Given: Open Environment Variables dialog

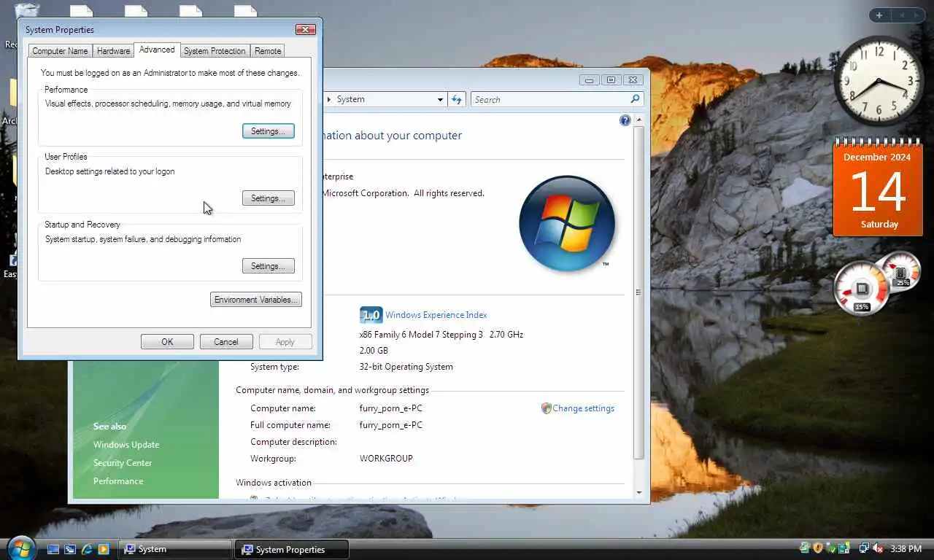Looking at the screenshot, I should (256, 300).
